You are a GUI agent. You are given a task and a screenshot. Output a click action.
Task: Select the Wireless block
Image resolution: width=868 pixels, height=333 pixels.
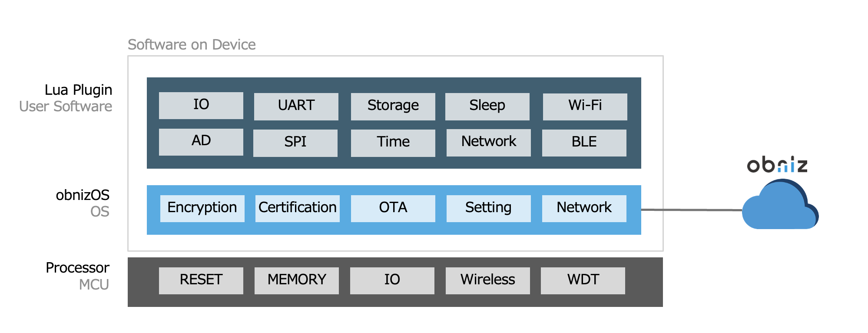[x=487, y=280]
